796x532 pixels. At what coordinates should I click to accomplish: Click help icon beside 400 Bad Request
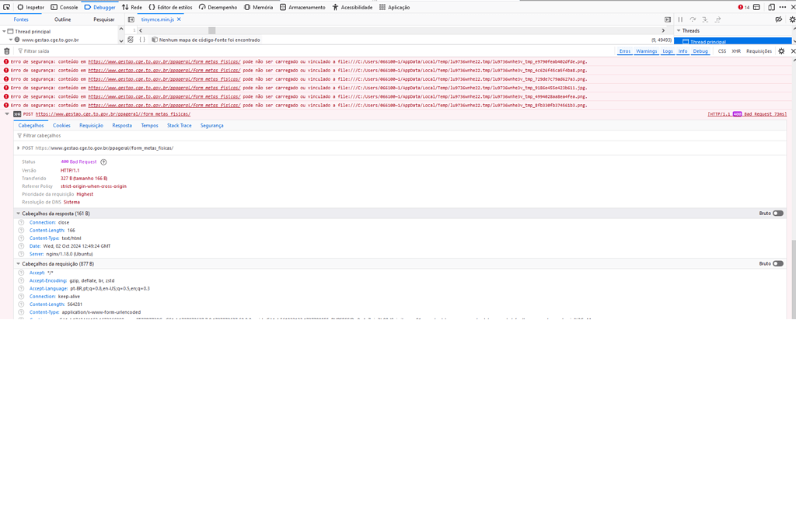pos(103,162)
